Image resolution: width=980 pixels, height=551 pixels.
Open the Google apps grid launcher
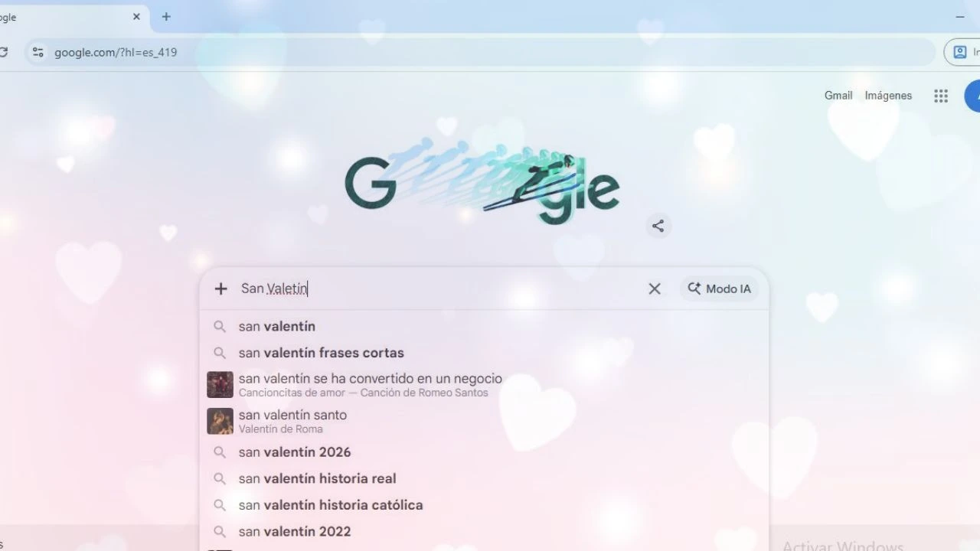point(941,96)
